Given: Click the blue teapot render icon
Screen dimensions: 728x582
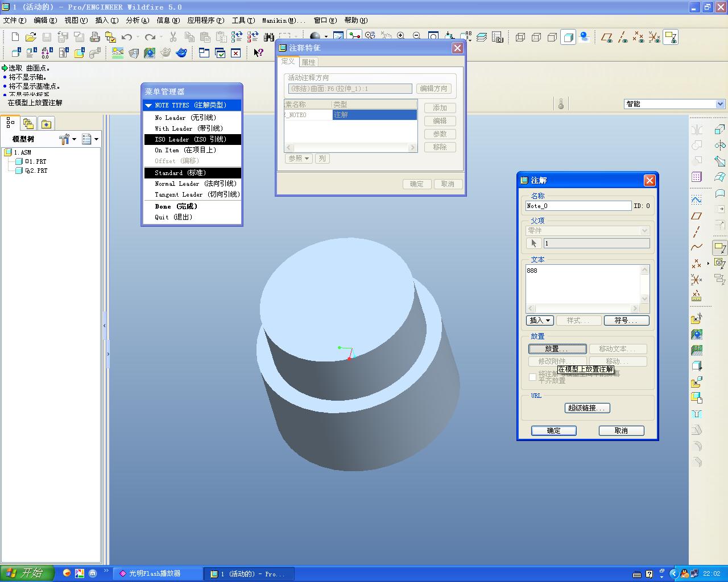Looking at the screenshot, I should (x=181, y=53).
